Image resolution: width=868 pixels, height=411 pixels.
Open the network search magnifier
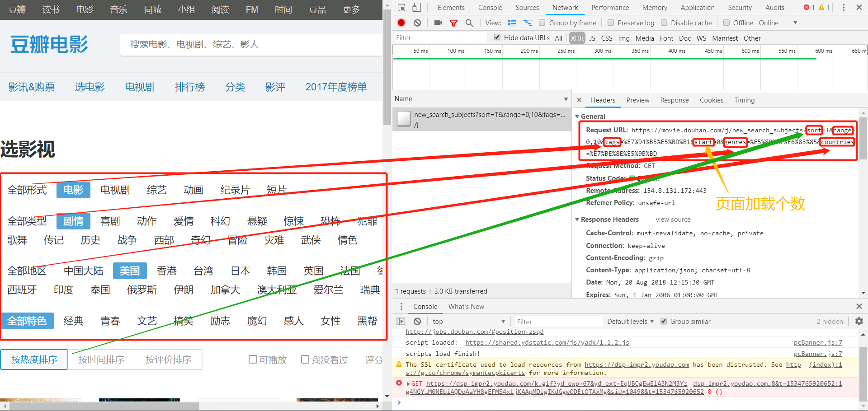tap(469, 23)
